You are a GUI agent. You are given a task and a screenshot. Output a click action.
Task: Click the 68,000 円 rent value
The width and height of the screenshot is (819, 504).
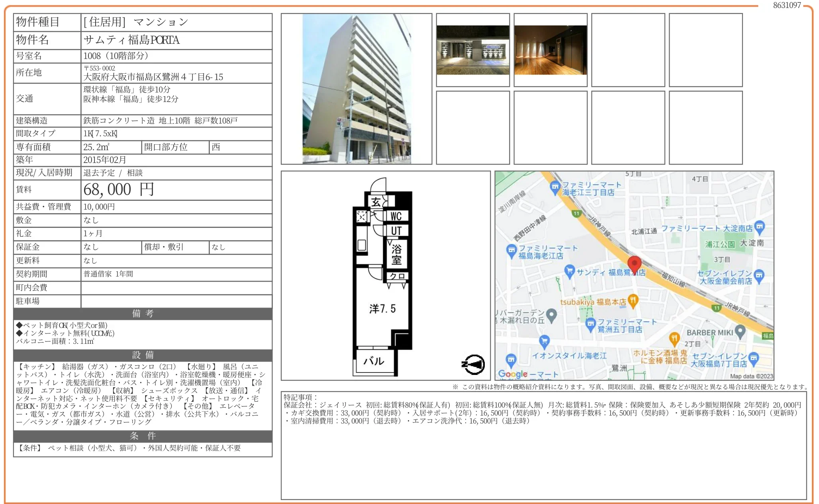click(119, 190)
